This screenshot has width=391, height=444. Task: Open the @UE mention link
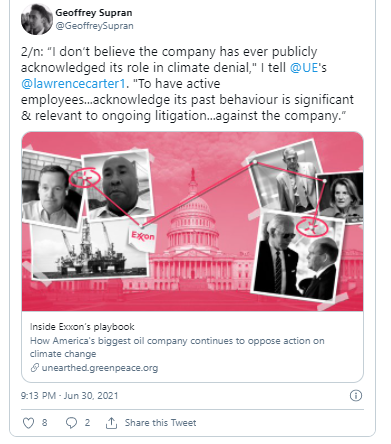tap(304, 68)
